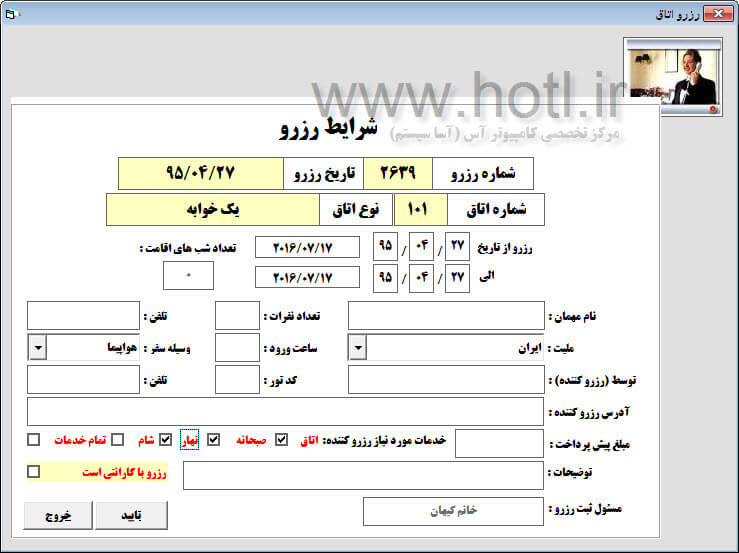Viewport: 739px width, 553px height.
Task: Click the window icon in the title bar
Action: (x=12, y=13)
